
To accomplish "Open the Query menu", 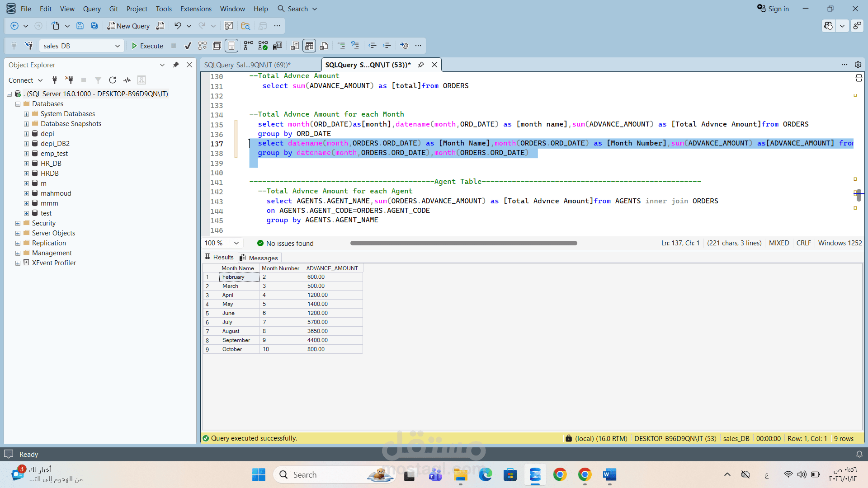I will (92, 9).
